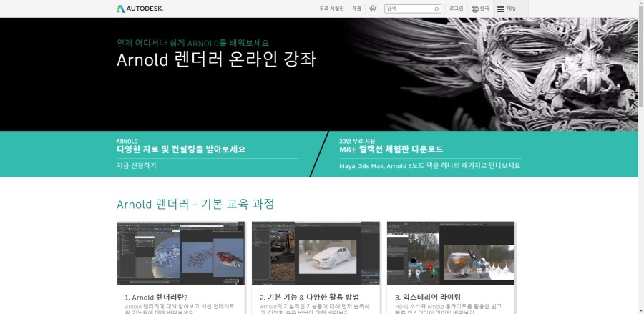Screen dimensions: 644x314
Task: Click the title 1. Arnold 렌더러란?
Action: tap(156, 297)
